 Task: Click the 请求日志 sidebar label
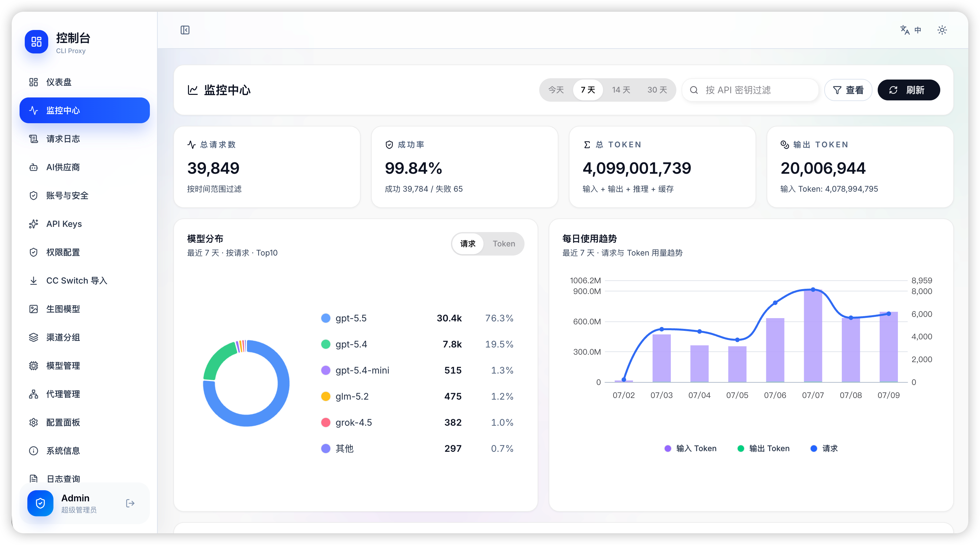coord(63,139)
